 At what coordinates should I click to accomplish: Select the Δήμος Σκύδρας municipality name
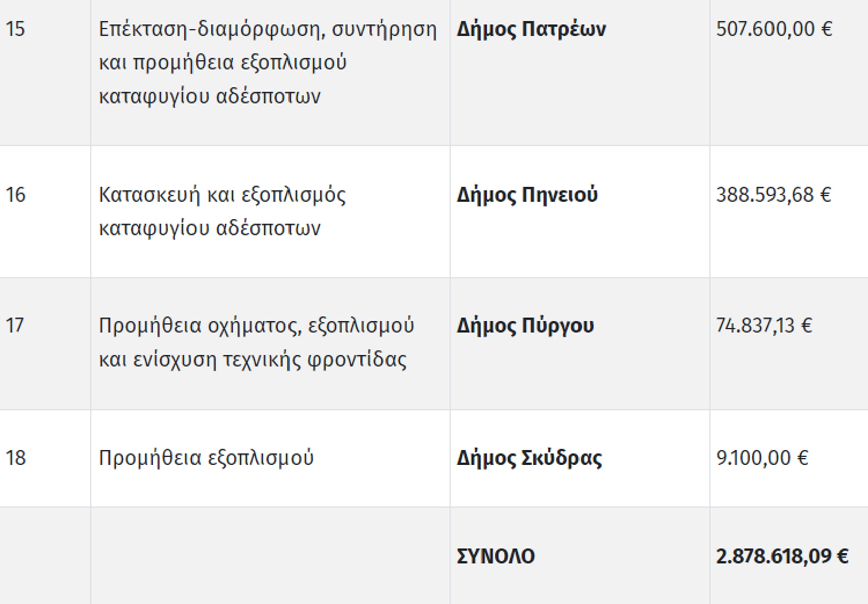[x=529, y=458]
